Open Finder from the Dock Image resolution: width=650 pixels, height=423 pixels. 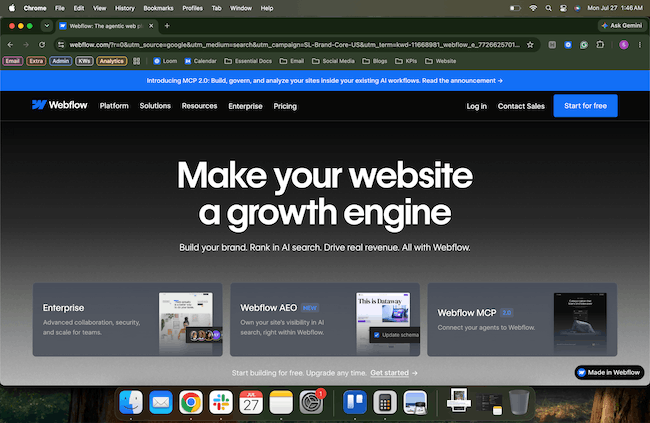[131, 402]
